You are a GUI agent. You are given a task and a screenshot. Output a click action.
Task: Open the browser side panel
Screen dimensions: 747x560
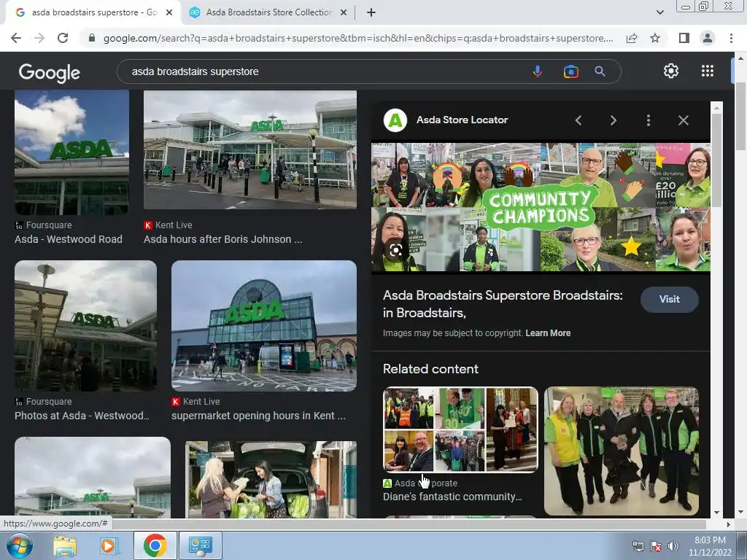click(684, 38)
